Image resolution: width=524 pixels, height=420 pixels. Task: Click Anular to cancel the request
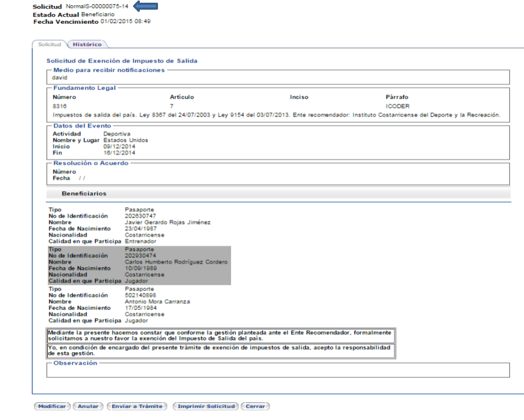click(x=88, y=407)
